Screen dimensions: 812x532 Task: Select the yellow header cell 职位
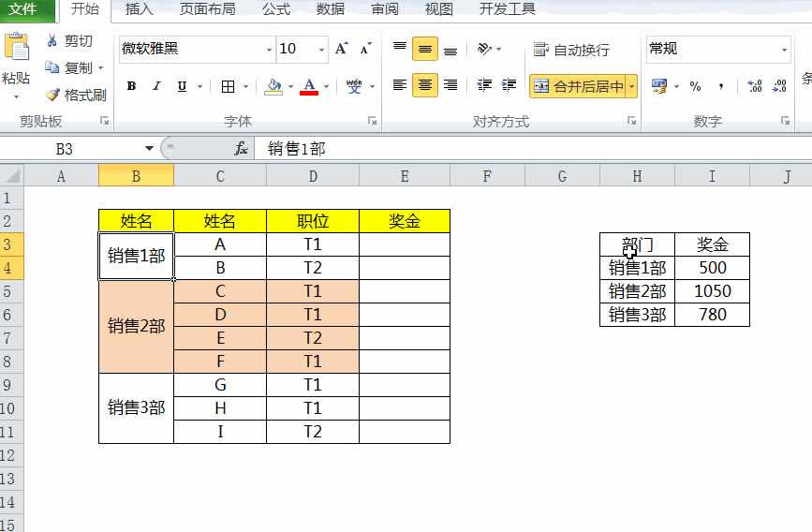[x=313, y=221]
